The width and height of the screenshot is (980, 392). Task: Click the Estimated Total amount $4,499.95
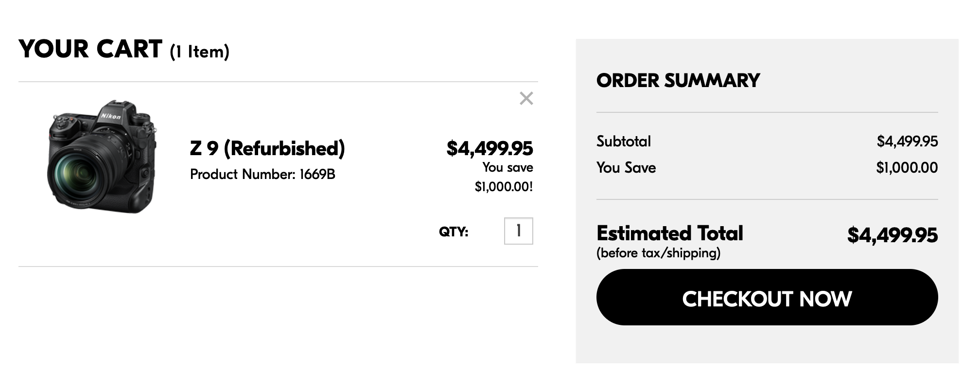tap(892, 235)
